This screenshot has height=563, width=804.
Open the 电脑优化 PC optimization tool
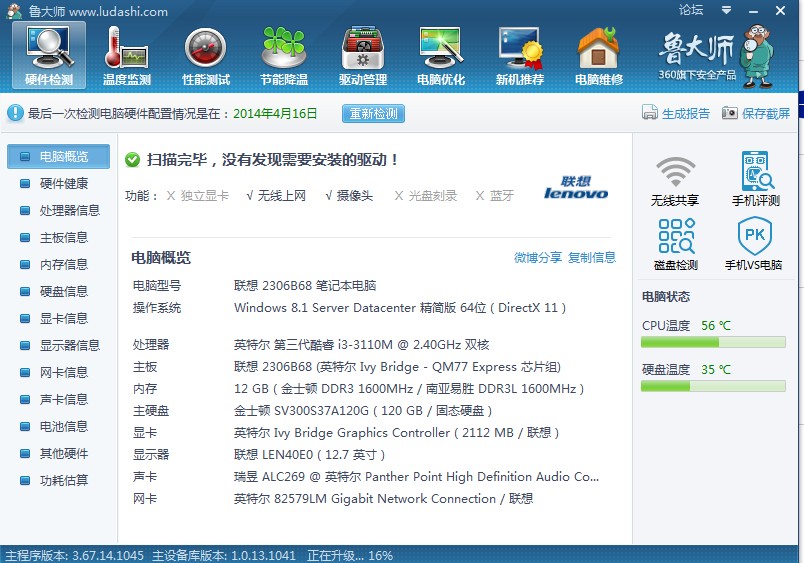(441, 55)
